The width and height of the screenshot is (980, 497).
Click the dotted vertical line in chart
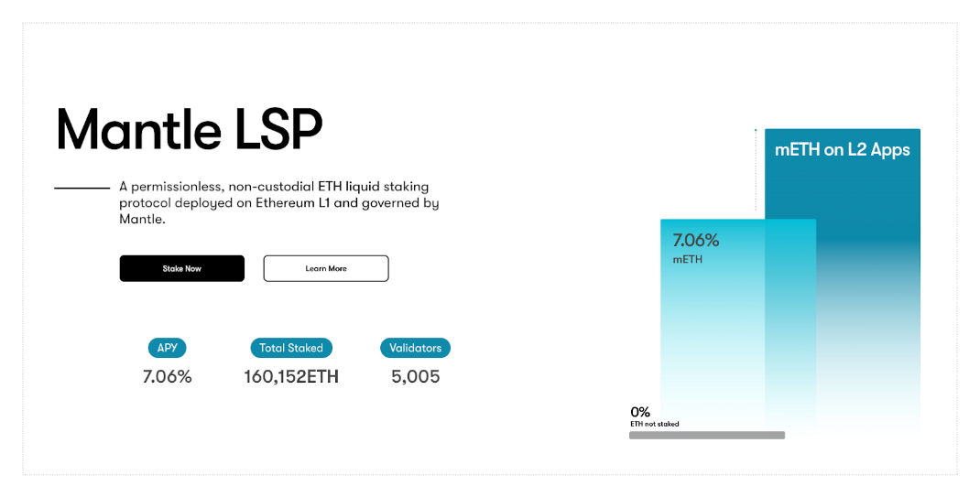click(756, 172)
